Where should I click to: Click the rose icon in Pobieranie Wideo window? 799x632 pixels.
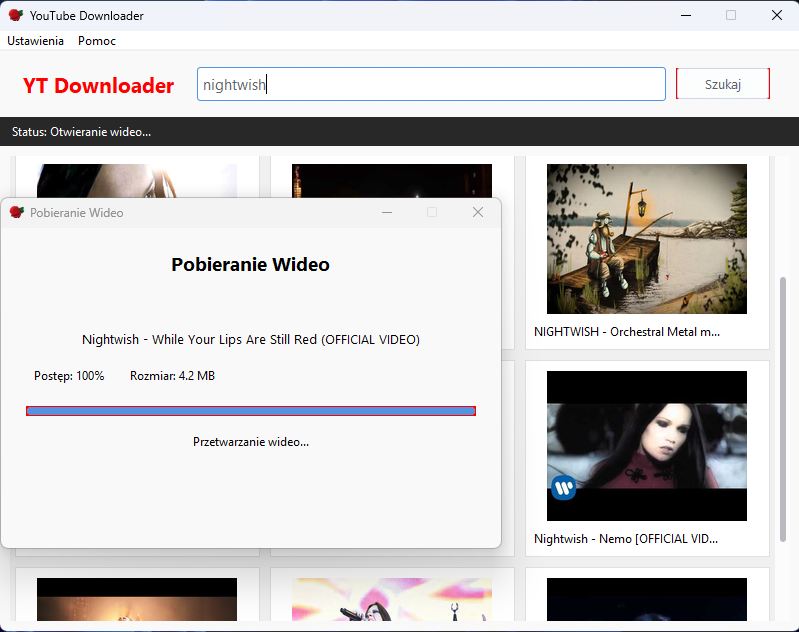pyautogui.click(x=17, y=212)
